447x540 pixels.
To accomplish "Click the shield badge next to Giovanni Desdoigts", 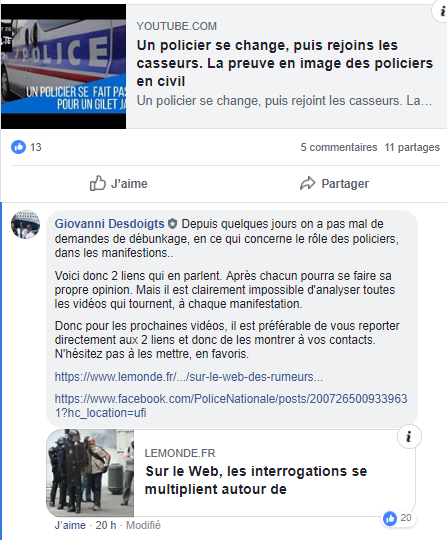I will click(173, 224).
